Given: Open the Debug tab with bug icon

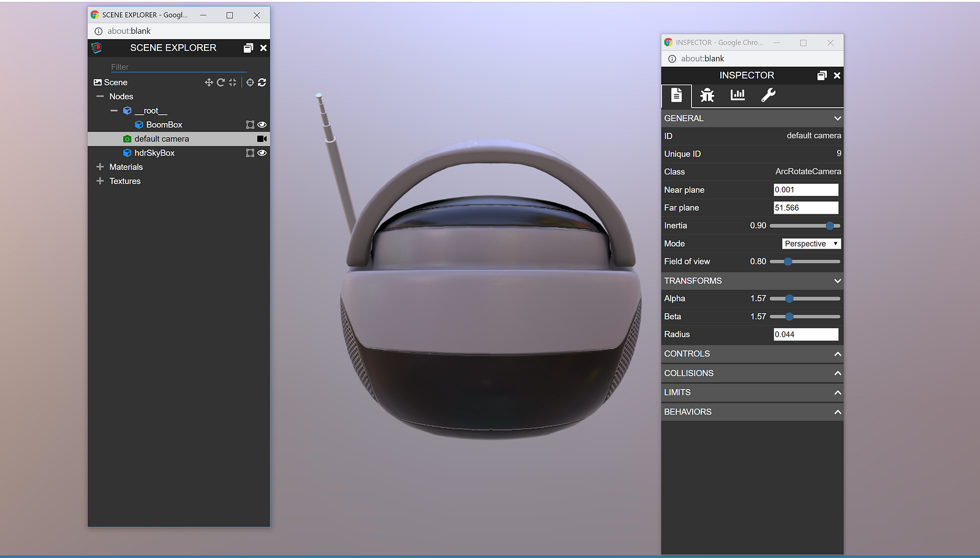Looking at the screenshot, I should [x=707, y=95].
